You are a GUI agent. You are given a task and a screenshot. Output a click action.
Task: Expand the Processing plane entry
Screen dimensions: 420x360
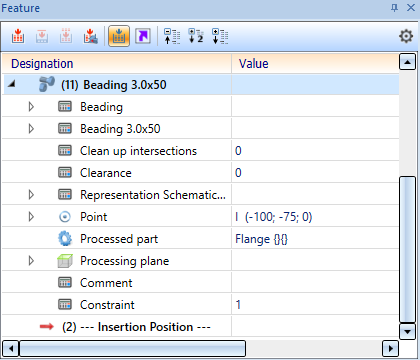31,261
